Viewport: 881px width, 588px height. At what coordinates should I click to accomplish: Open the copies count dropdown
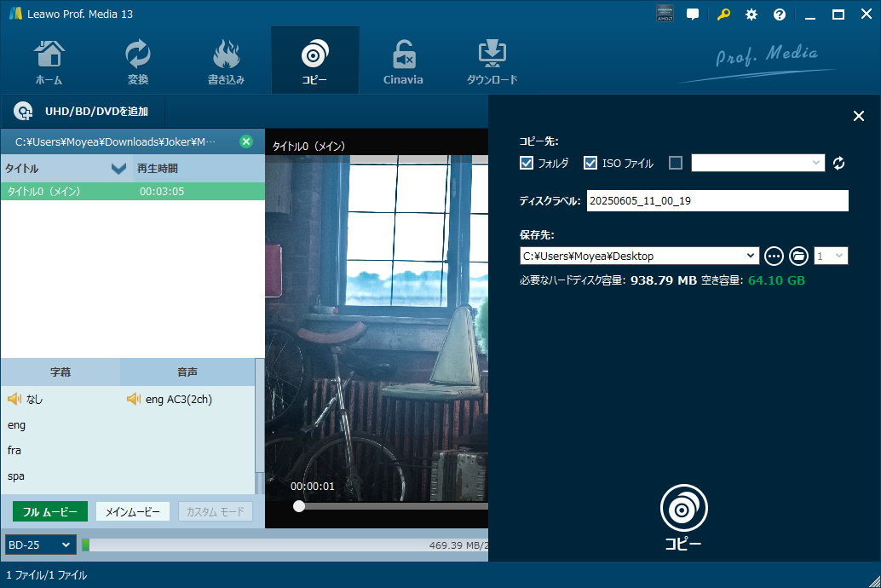coord(831,256)
